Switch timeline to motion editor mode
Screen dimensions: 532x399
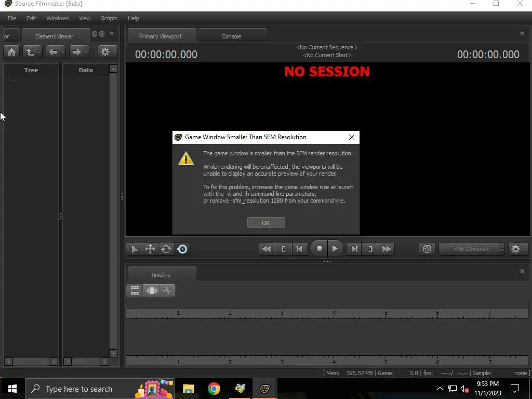(x=151, y=290)
